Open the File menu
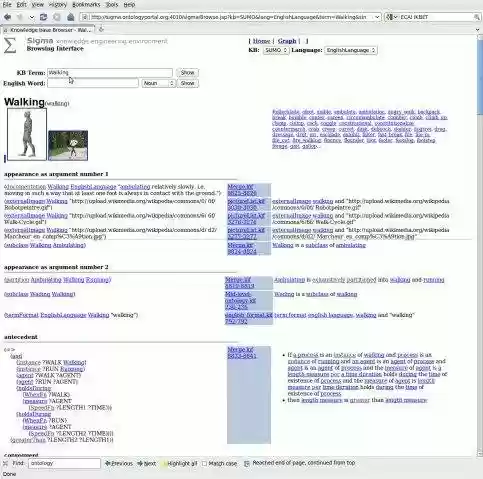 click(7, 5)
